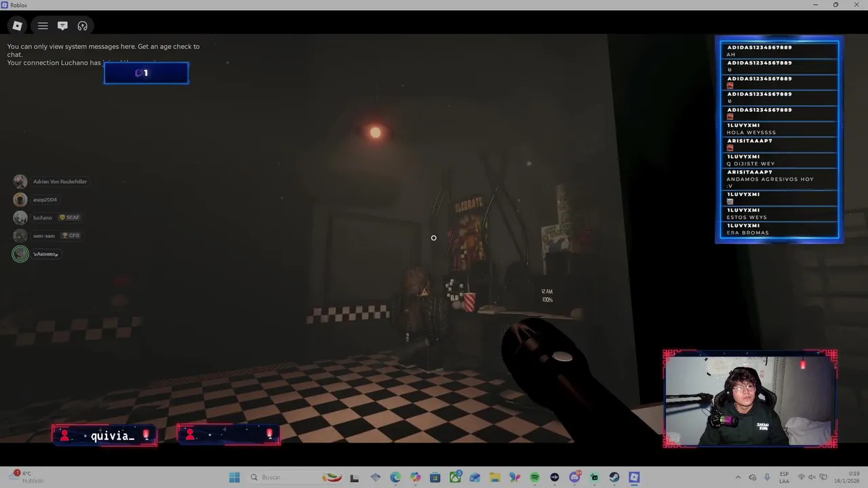
Task: Click the 12 AM 100% game status text
Action: point(547,296)
